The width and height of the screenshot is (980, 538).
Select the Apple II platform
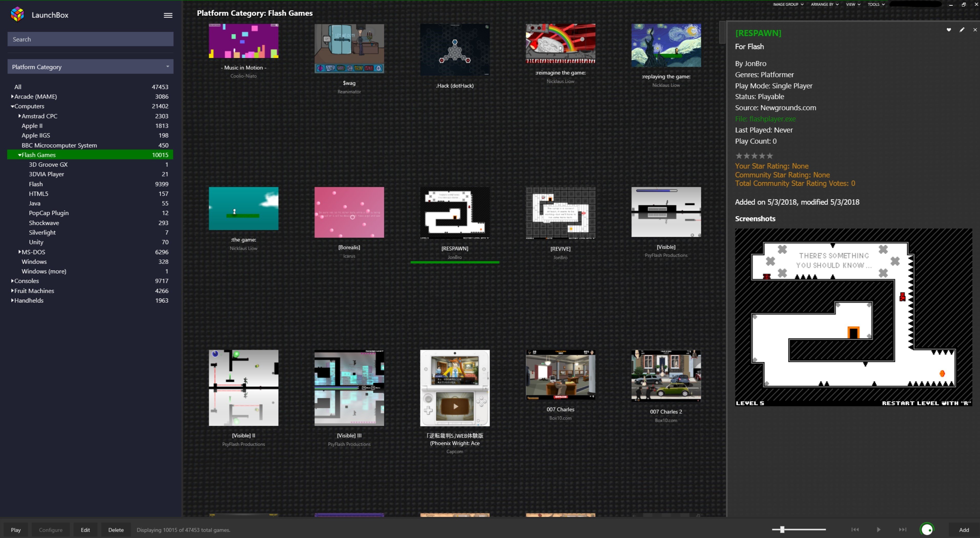tap(90, 126)
